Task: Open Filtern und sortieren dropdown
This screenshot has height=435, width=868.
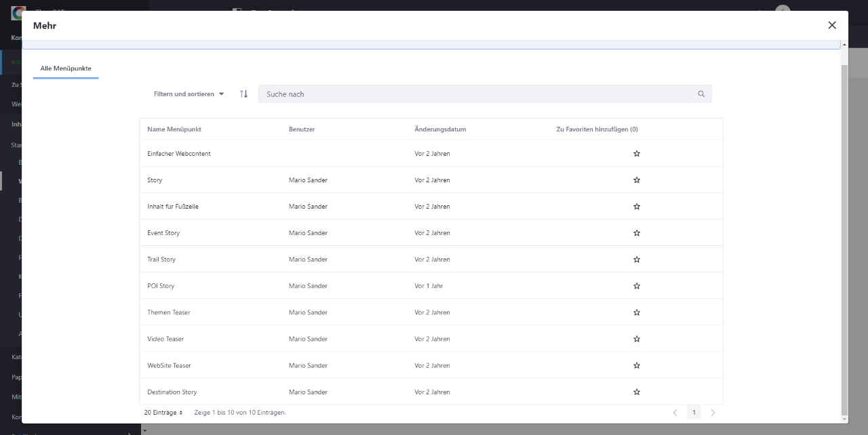Action: pos(189,94)
